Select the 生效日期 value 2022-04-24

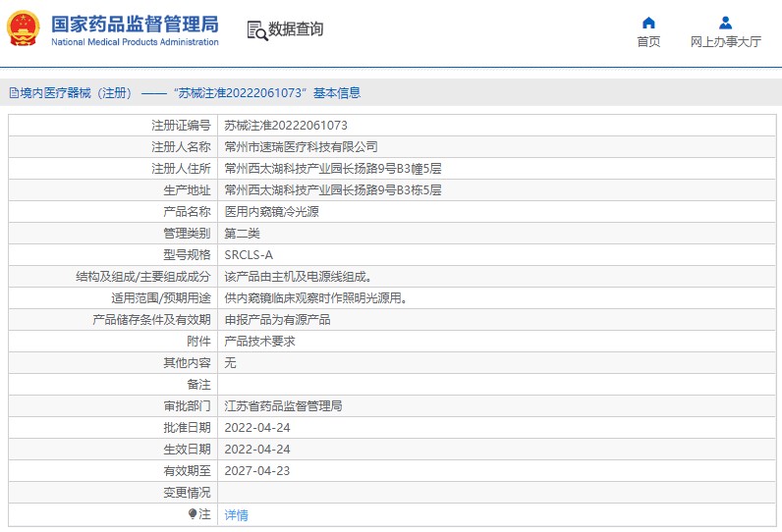[x=256, y=450]
